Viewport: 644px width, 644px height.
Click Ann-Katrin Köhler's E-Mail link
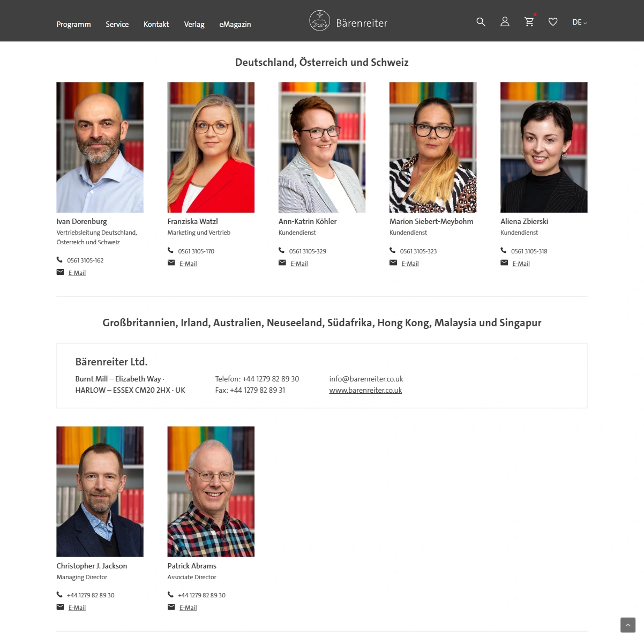pyautogui.click(x=299, y=264)
